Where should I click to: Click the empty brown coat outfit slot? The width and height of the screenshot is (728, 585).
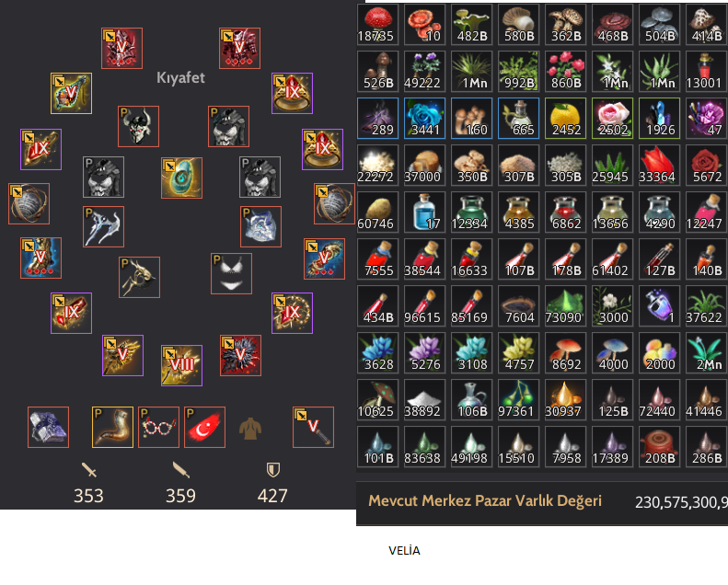coord(250,428)
